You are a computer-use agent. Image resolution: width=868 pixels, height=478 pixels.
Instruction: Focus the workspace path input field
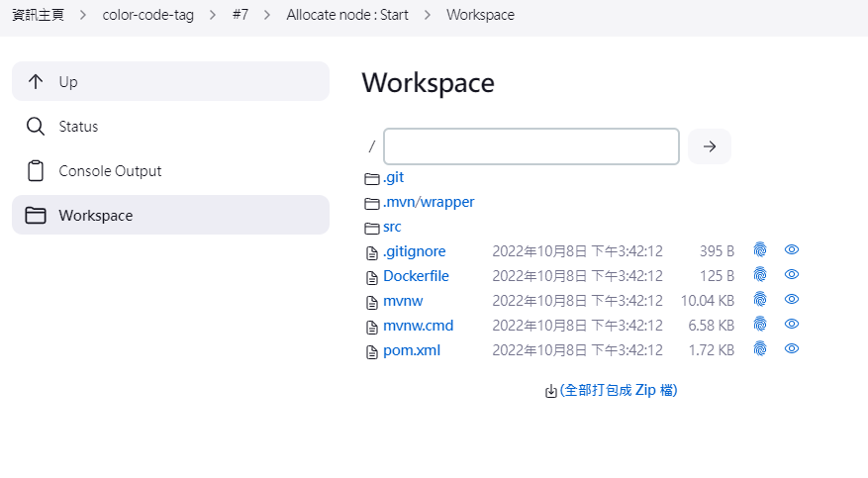pyautogui.click(x=530, y=146)
